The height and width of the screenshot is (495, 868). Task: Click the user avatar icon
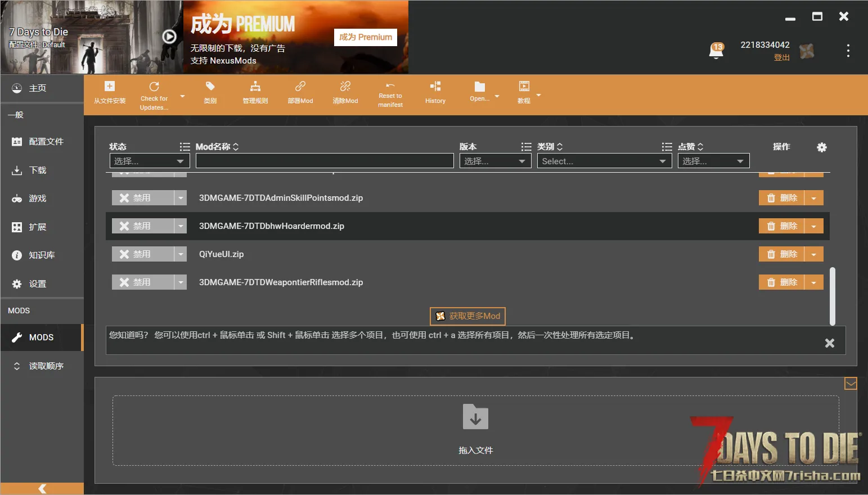click(x=807, y=51)
